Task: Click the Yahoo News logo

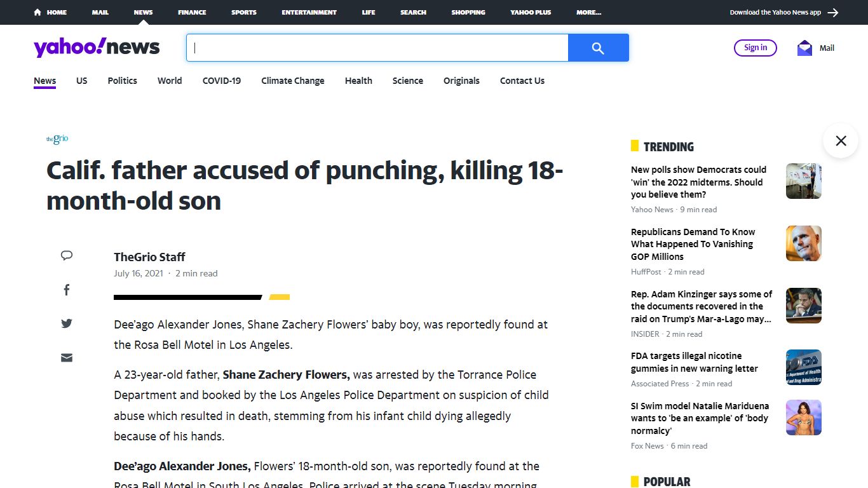Action: (x=97, y=47)
